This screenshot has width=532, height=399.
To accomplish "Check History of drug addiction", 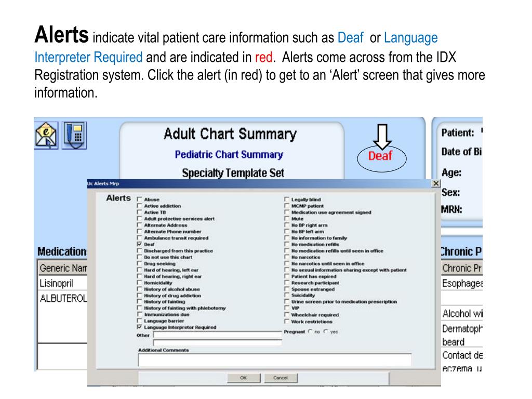I will [x=139, y=295].
